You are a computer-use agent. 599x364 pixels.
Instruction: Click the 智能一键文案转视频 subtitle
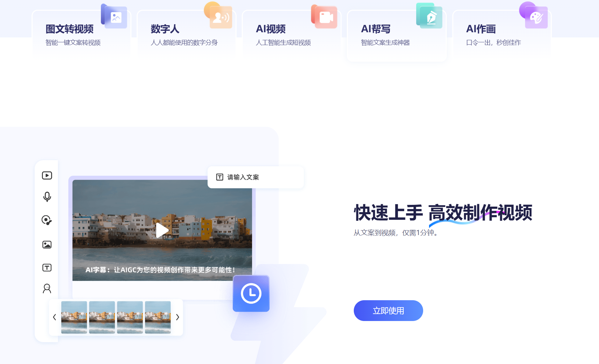(x=73, y=43)
